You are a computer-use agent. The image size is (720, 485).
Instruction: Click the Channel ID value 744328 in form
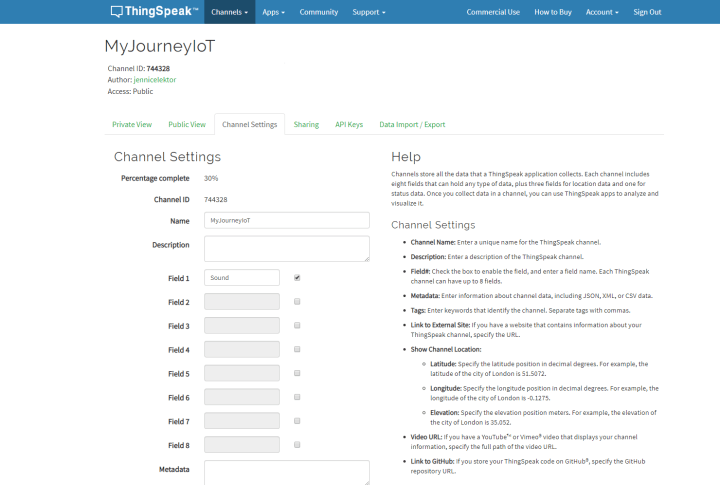pos(216,199)
